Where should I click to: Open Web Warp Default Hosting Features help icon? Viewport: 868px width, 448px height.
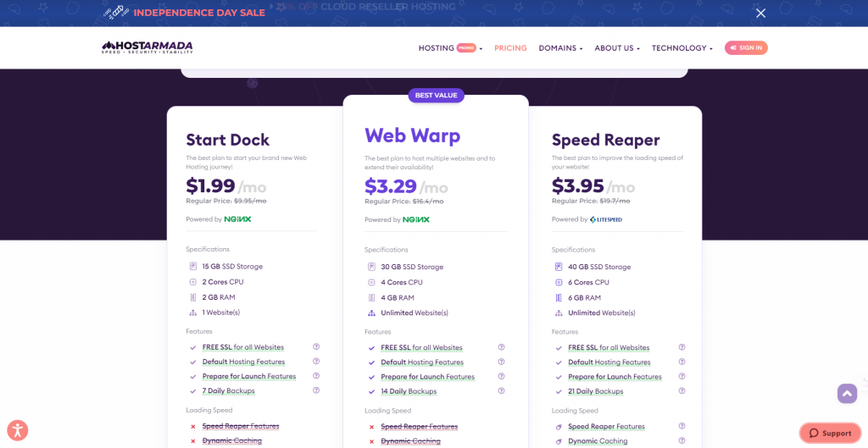coord(501,362)
